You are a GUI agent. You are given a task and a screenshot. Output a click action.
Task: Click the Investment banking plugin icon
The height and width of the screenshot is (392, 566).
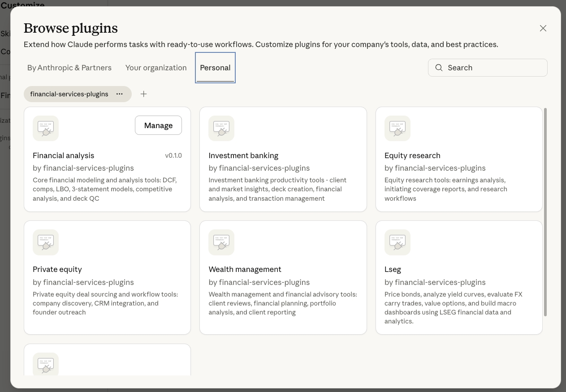point(221,129)
